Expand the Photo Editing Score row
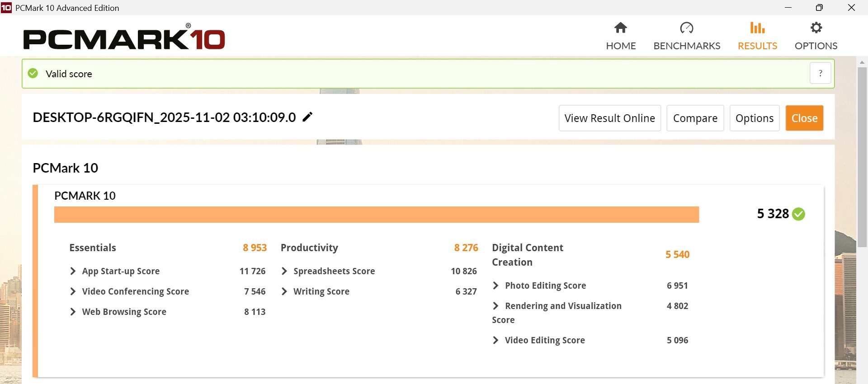Screen dimensions: 868x384 tap(496, 286)
